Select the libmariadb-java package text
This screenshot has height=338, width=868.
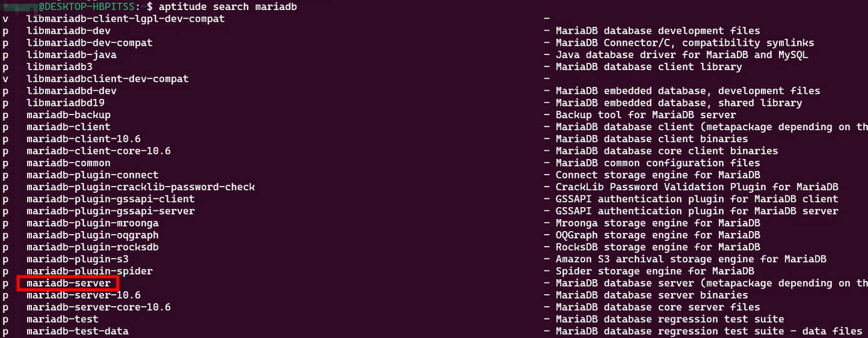tap(71, 55)
